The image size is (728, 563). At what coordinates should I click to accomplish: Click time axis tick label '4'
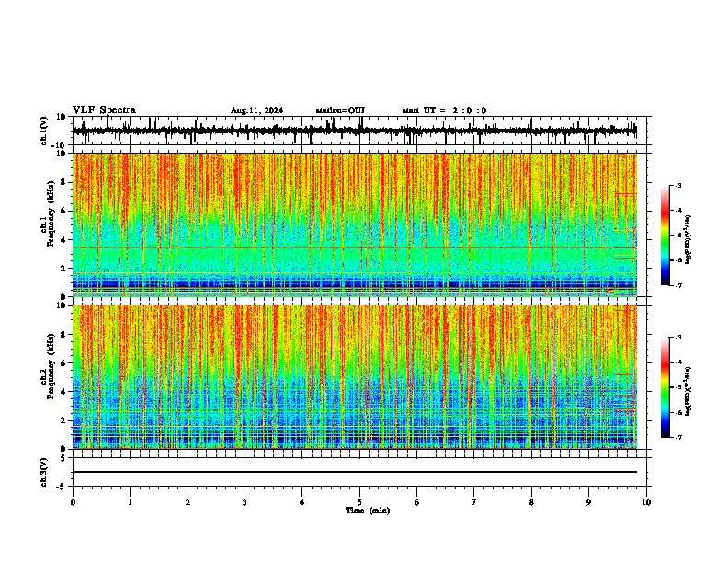click(302, 502)
